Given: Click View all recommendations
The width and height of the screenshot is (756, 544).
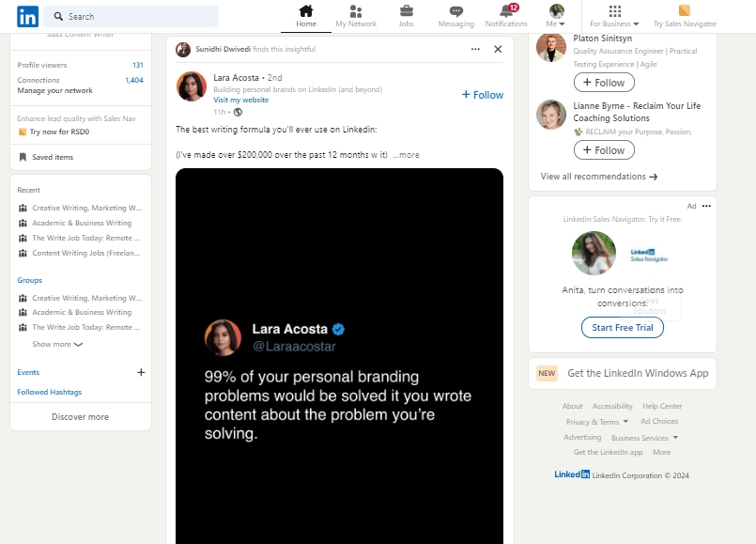Looking at the screenshot, I should [x=599, y=177].
